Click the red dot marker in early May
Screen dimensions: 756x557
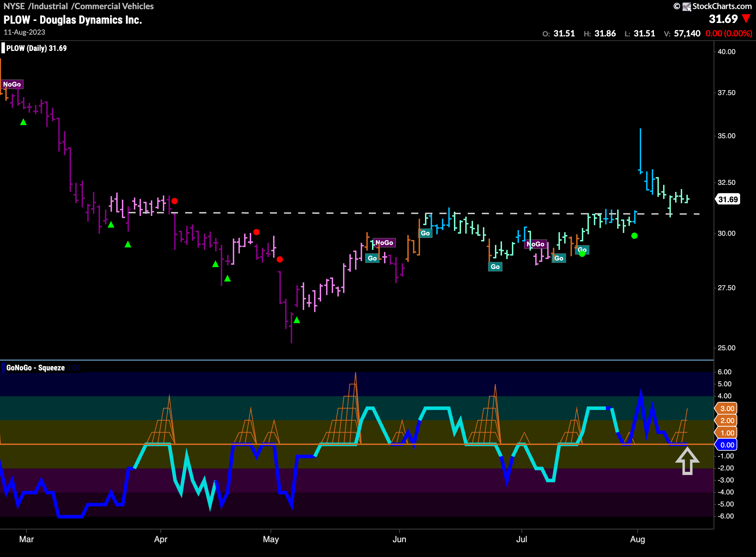coord(280,259)
